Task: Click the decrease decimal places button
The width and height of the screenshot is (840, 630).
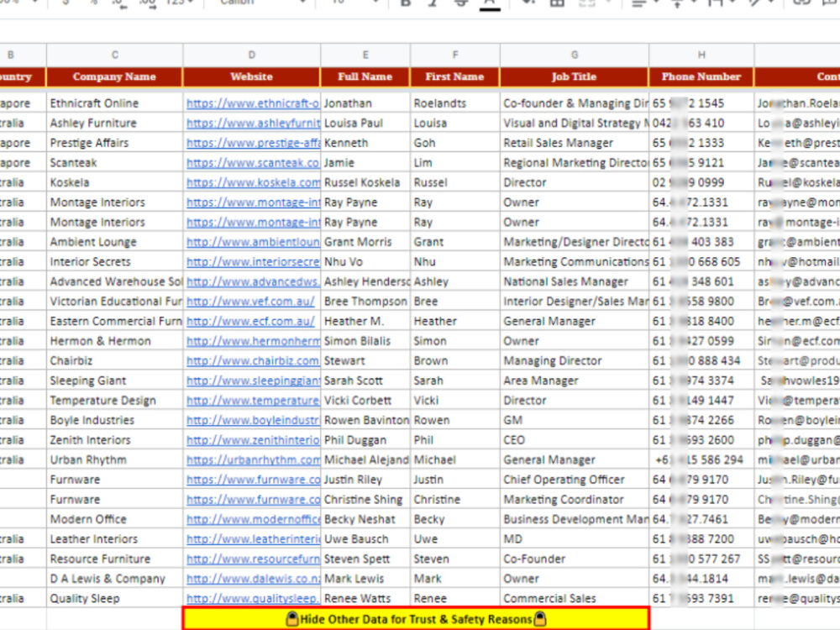Action: (x=118, y=3)
